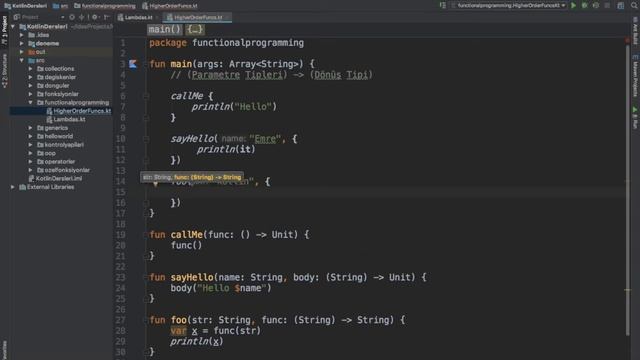Select the degiskenler package in the tree
Viewport: 640px width, 360px height.
56,77
